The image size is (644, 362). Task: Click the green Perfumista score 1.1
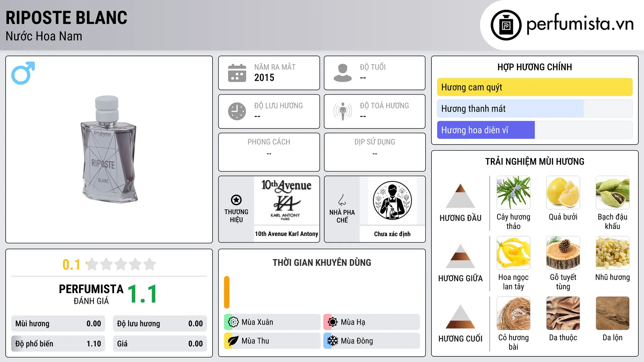(142, 294)
